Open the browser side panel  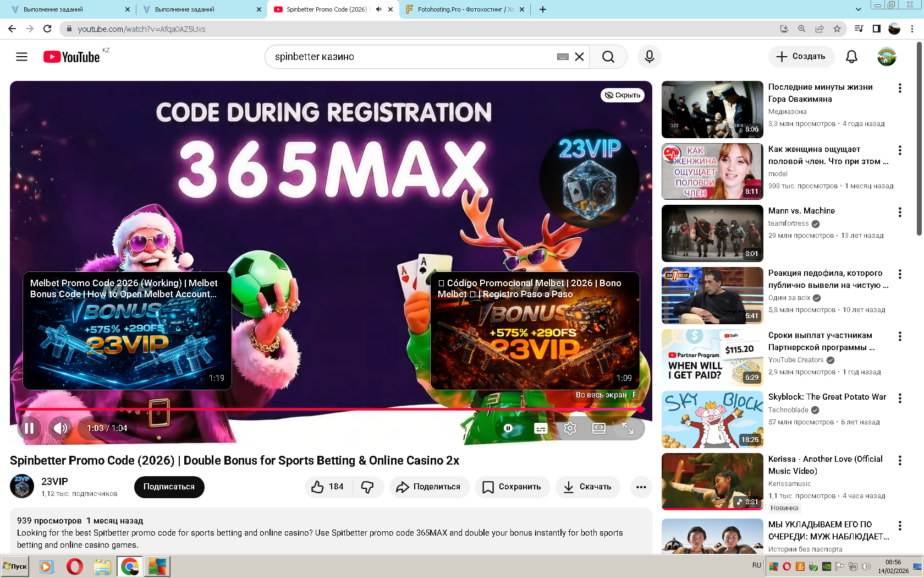(x=877, y=29)
